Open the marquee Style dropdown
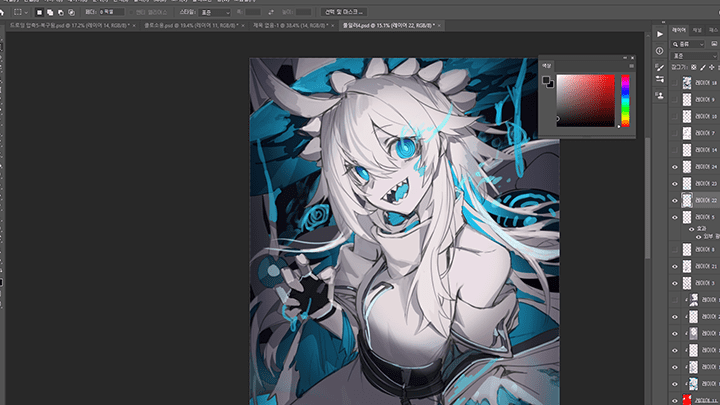Viewport: 720px width, 405px height. pos(215,12)
